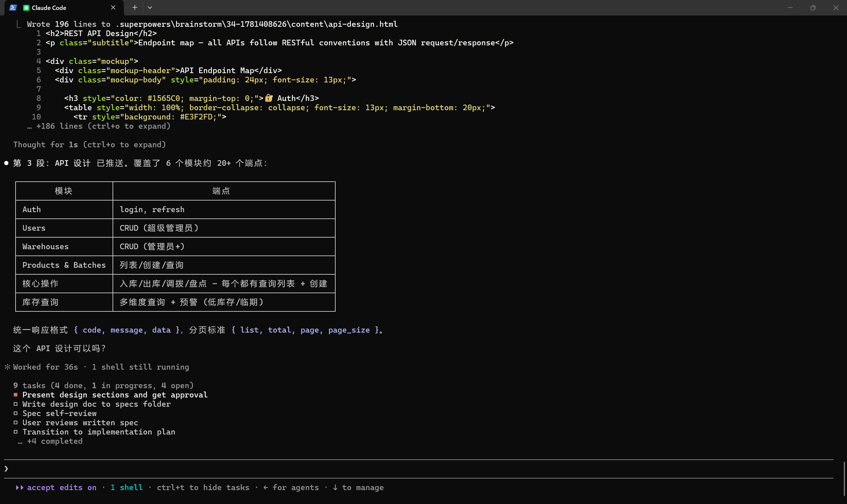Click the terminal vertical scrollbar thumb

(844, 479)
